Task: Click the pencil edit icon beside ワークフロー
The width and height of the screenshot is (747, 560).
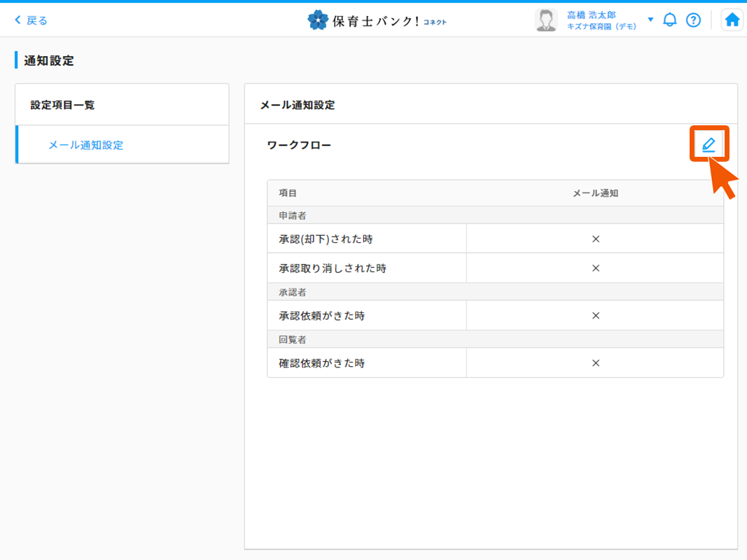Action: 708,145
